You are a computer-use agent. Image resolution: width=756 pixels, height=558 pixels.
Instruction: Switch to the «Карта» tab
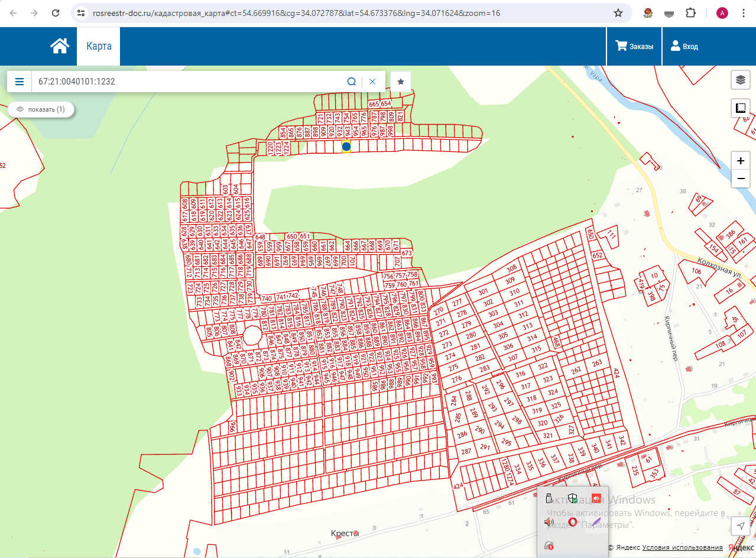pyautogui.click(x=99, y=46)
